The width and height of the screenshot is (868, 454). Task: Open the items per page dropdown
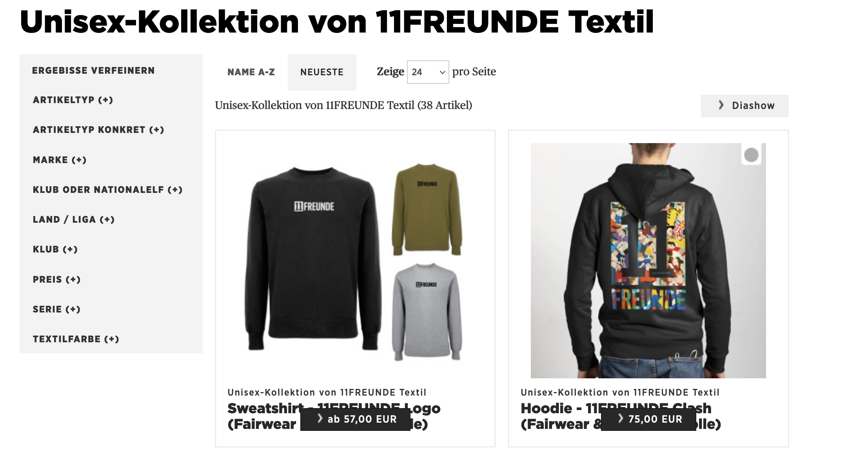coord(428,72)
